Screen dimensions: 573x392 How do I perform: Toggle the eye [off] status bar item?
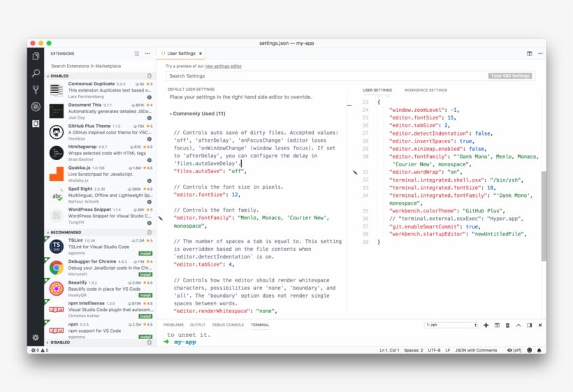click(x=514, y=350)
